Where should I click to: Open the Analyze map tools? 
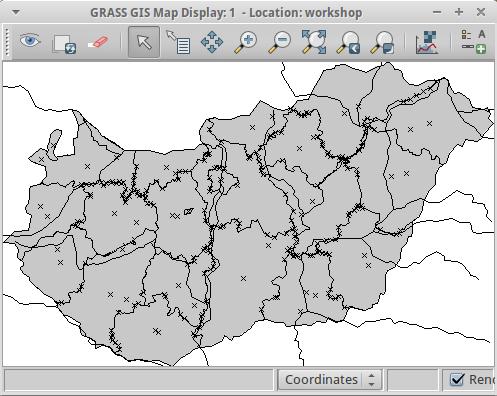[x=427, y=42]
